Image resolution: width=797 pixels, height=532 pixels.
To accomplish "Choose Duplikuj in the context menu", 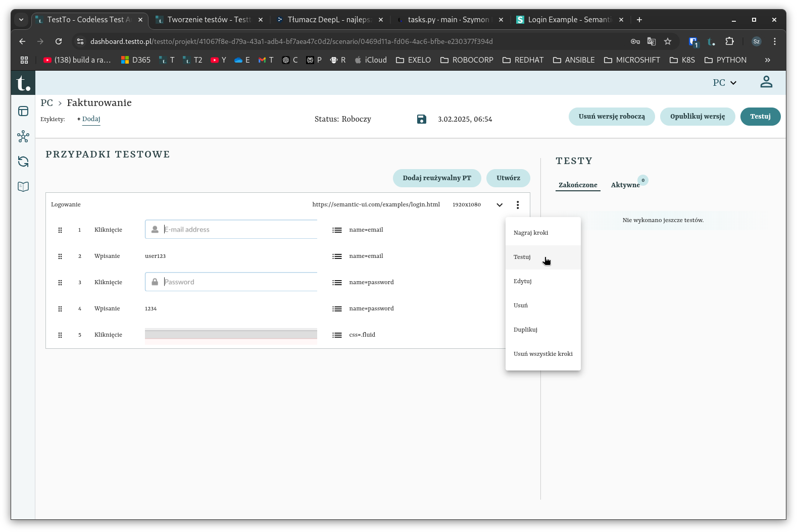I will pos(525,330).
